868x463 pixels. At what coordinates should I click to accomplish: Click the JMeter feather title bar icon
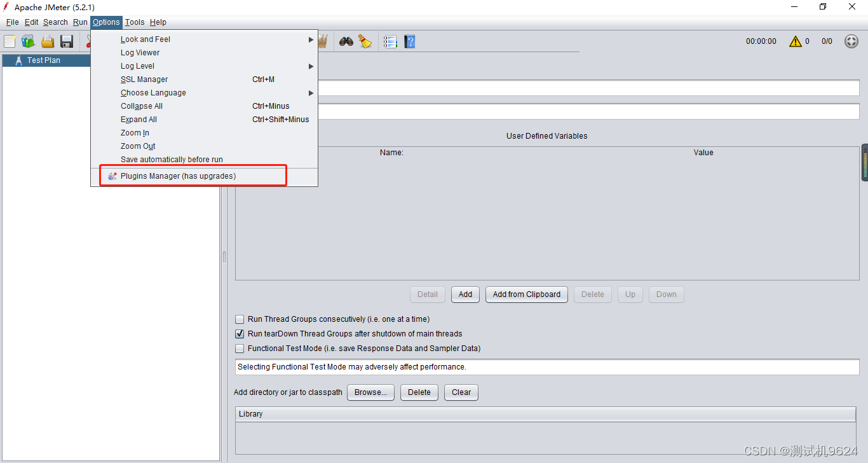click(x=6, y=7)
